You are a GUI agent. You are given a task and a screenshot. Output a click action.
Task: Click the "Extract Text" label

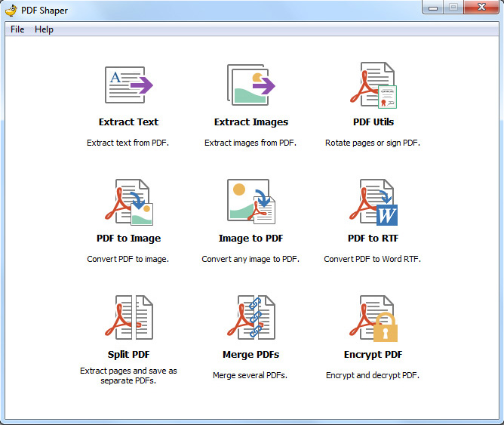click(x=128, y=122)
